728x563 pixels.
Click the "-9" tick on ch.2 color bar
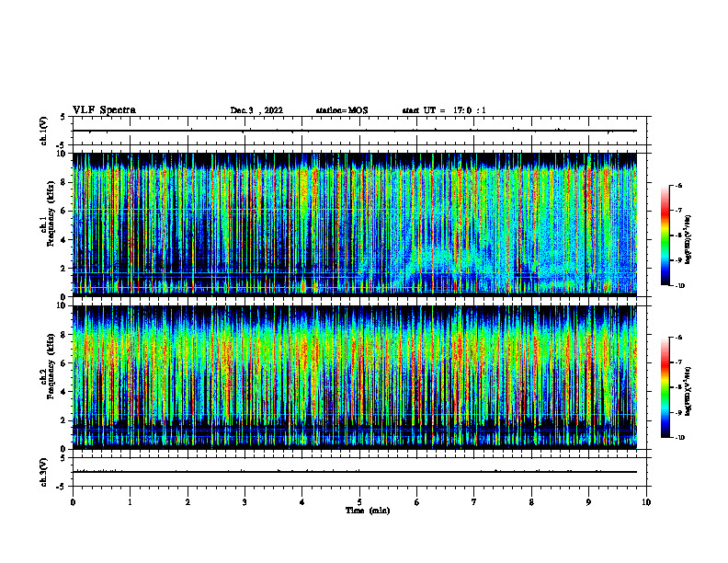pyautogui.click(x=678, y=412)
